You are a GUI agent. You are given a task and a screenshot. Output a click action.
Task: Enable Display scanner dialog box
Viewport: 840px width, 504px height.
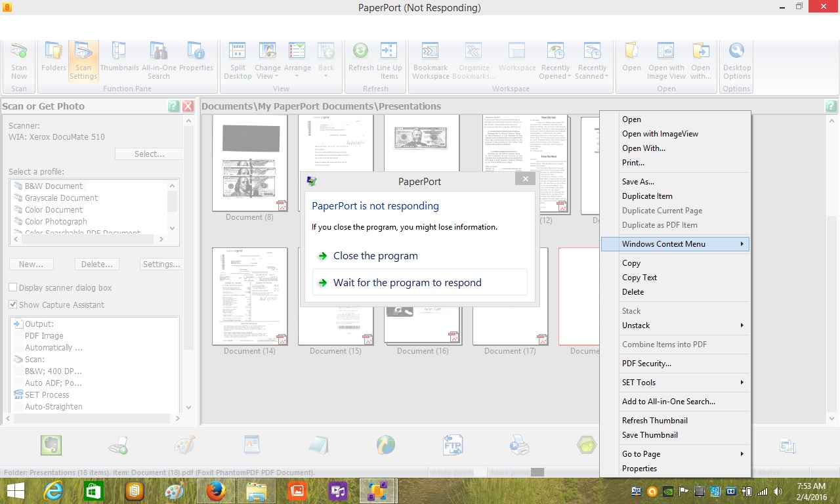(x=12, y=287)
